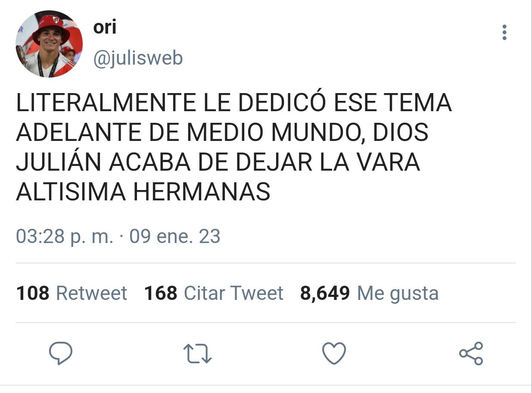The width and height of the screenshot is (532, 393).
Task: Open the share icon options
Action: tap(471, 353)
